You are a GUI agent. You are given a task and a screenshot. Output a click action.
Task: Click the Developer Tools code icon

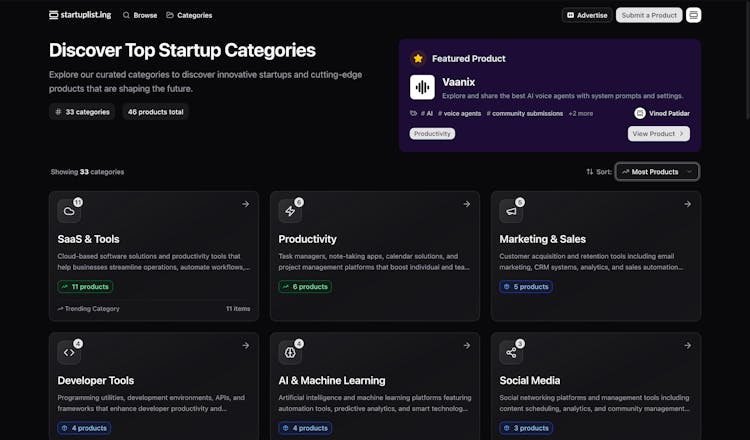(69, 352)
